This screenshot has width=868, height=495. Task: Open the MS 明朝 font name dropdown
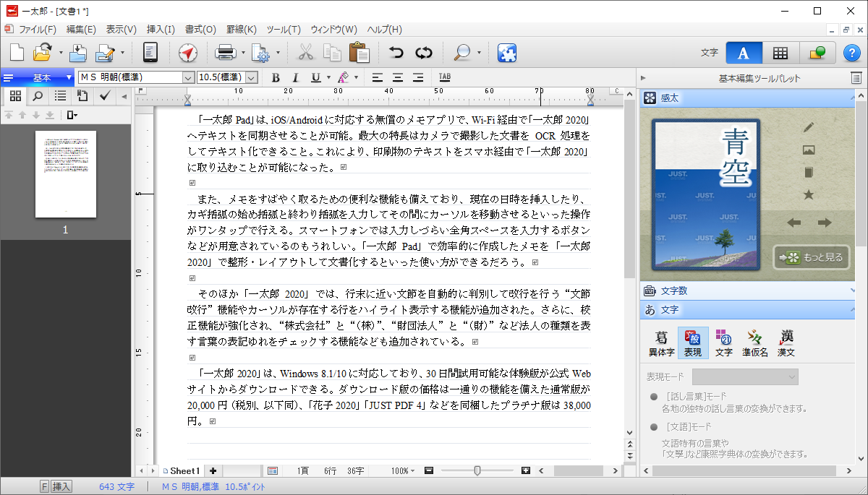click(188, 77)
